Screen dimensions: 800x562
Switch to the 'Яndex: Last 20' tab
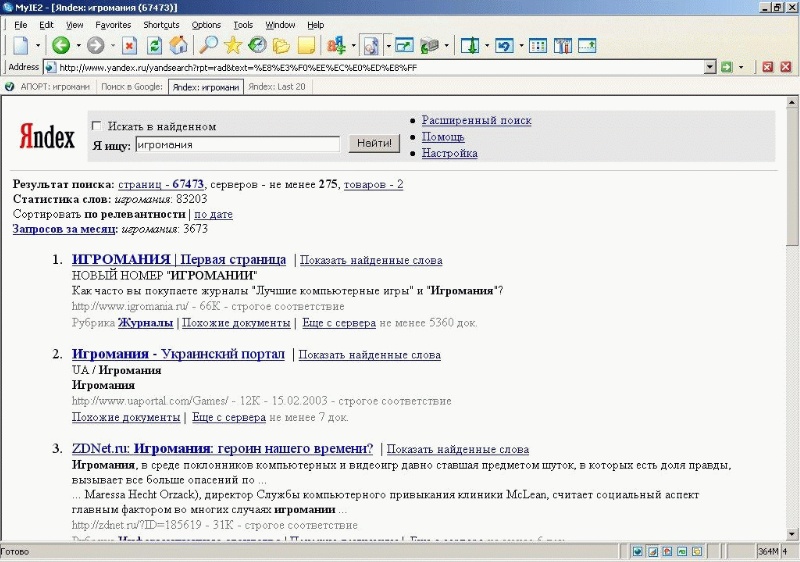pos(277,87)
